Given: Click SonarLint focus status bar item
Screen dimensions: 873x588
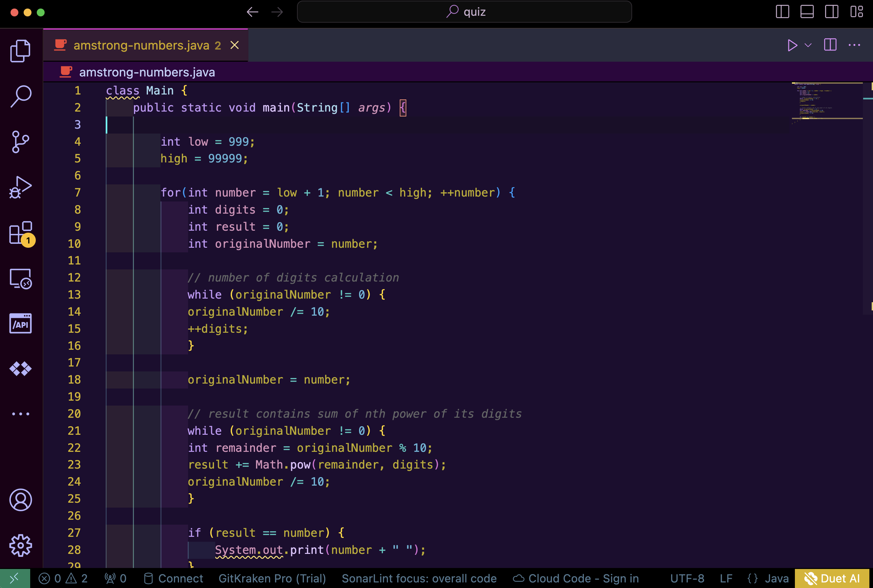Looking at the screenshot, I should coord(419,579).
